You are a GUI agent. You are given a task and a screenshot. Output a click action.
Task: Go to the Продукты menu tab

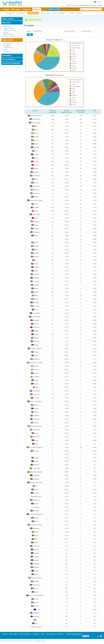27,9
